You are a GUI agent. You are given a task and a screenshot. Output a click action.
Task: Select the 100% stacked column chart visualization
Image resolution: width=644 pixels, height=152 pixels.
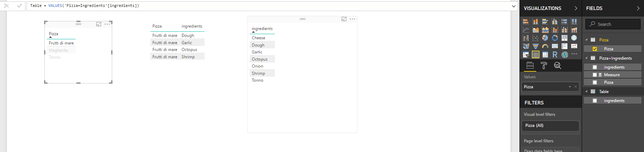(574, 21)
